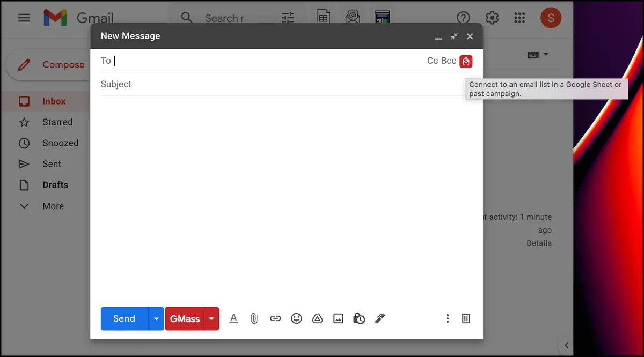
Task: Click the GMass spreadsheet icon in header
Action: [x=323, y=18]
